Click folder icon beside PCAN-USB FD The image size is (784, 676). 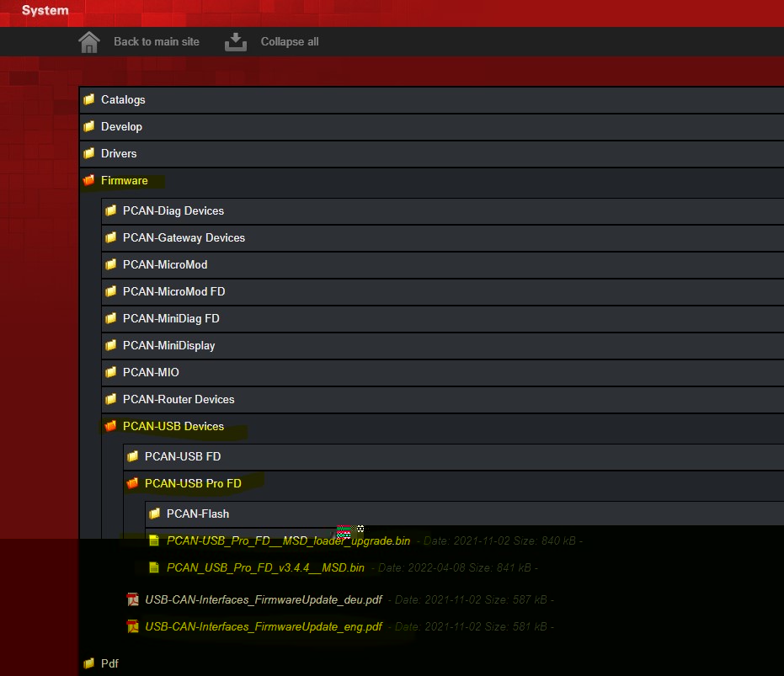(x=133, y=456)
